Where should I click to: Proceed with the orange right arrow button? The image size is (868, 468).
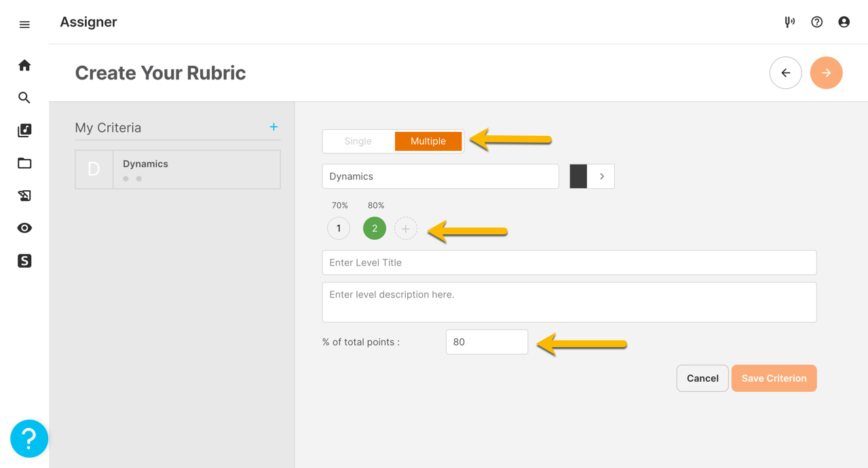click(827, 73)
